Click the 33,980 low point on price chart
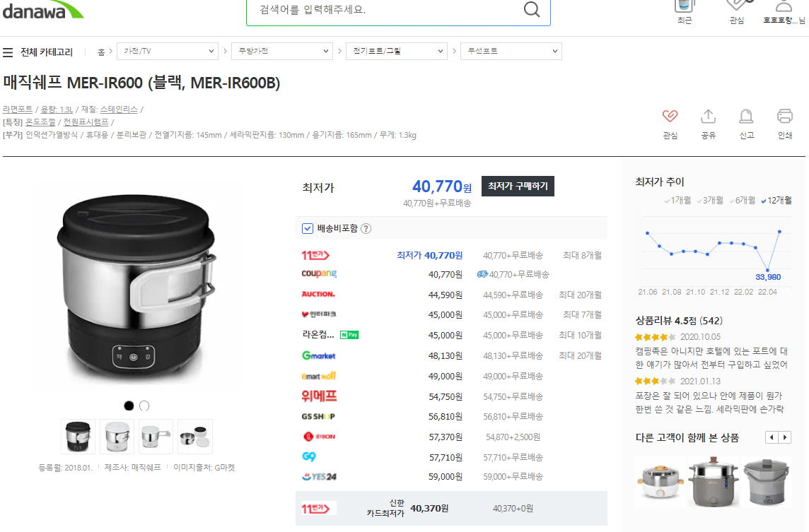The width and height of the screenshot is (809, 532). [768, 270]
